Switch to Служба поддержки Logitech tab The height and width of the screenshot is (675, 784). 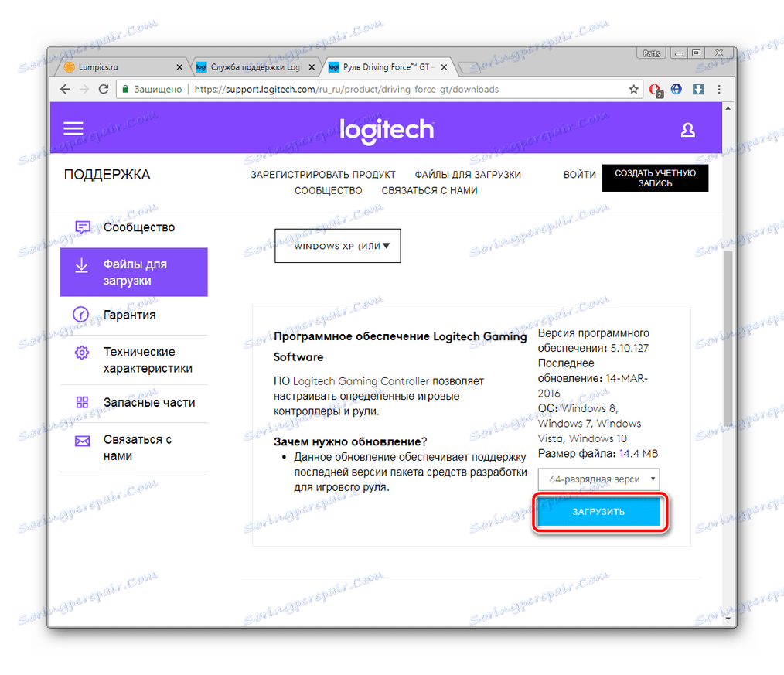[255, 67]
